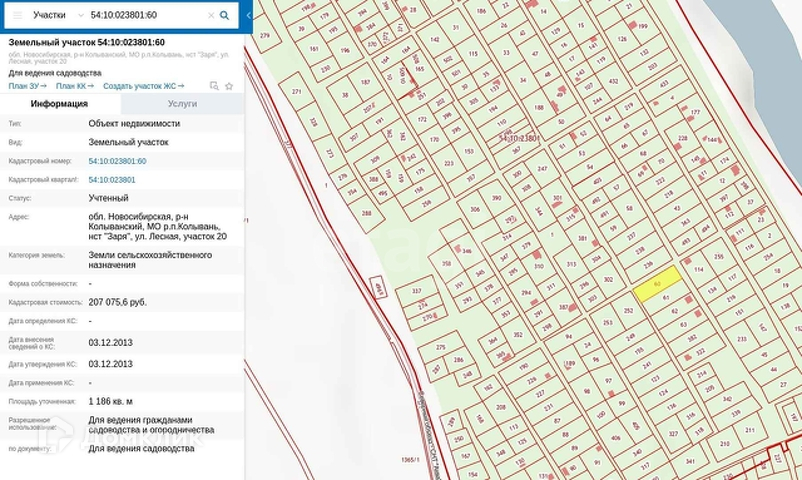Click the magnifier search icon
The height and width of the screenshot is (480, 802).
pyautogui.click(x=225, y=15)
